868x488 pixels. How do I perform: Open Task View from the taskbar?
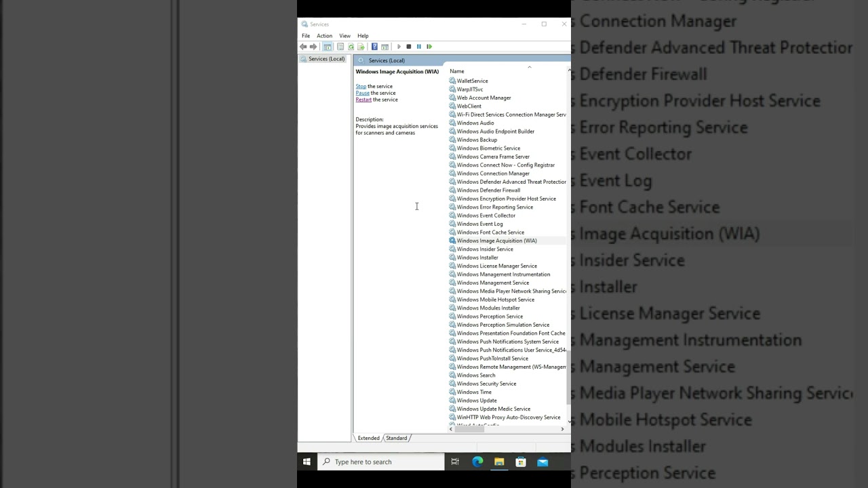[455, 462]
